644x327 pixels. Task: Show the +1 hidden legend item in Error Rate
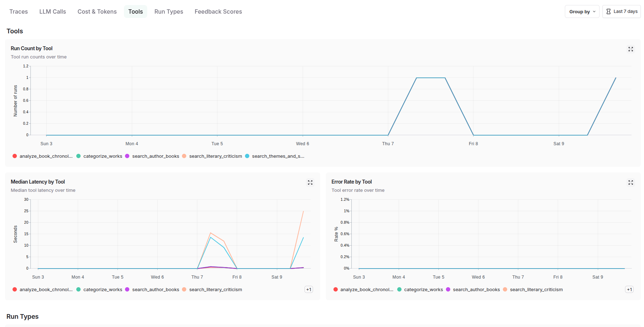click(x=629, y=289)
